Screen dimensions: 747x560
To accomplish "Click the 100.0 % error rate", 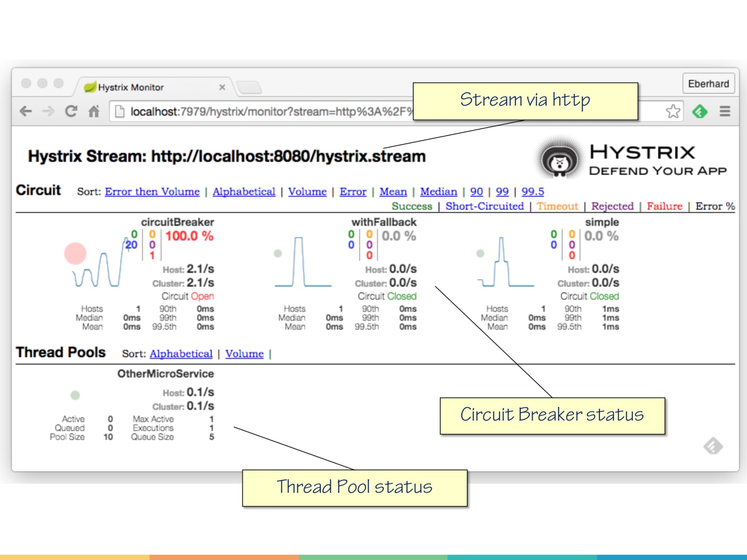I will (189, 236).
